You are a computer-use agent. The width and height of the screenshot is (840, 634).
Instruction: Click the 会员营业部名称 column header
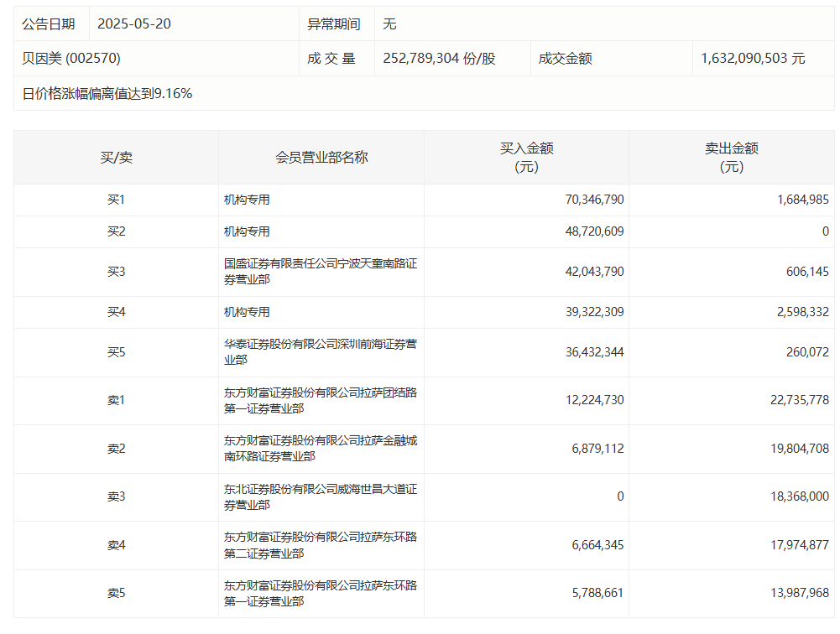coord(321,158)
